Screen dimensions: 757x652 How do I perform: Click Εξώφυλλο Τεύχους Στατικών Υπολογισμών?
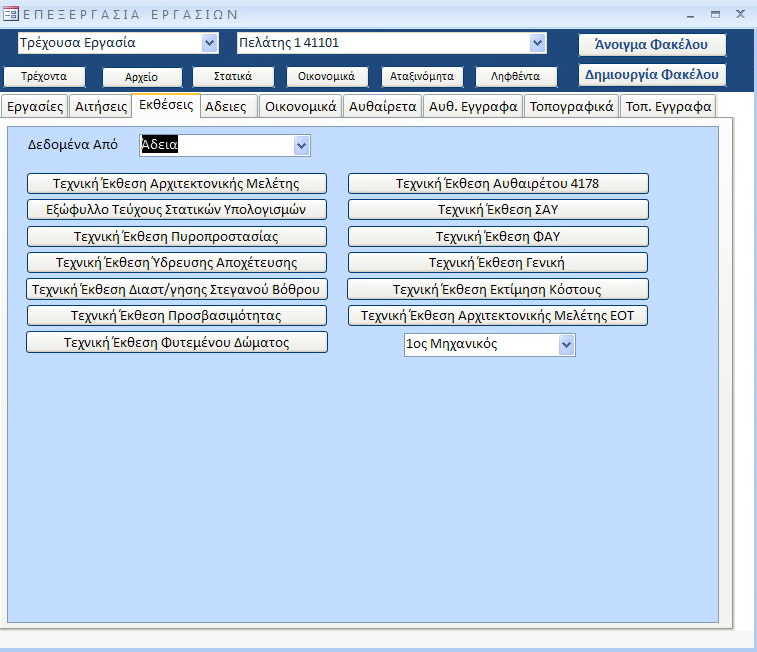coord(176,210)
